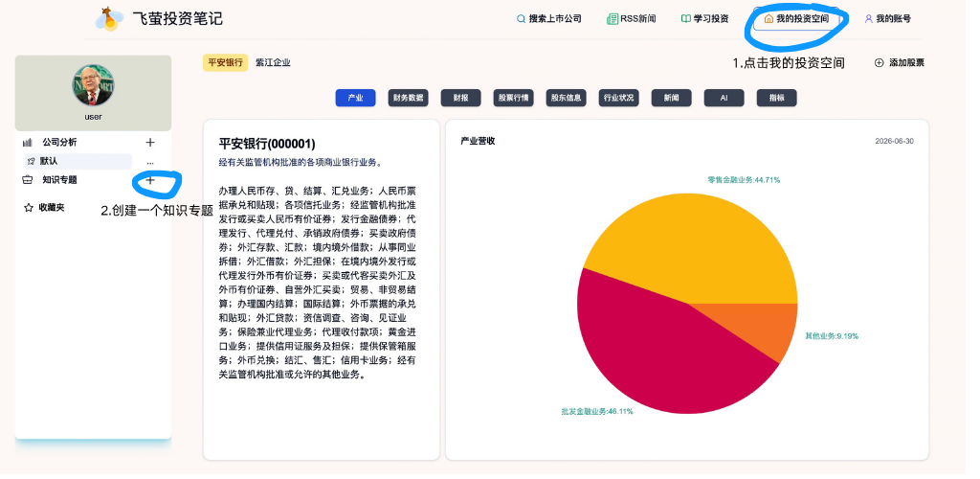Screen dimensions: 980x479
Task: Click the 搜索上市公司 magnifier icon
Action: point(521,19)
